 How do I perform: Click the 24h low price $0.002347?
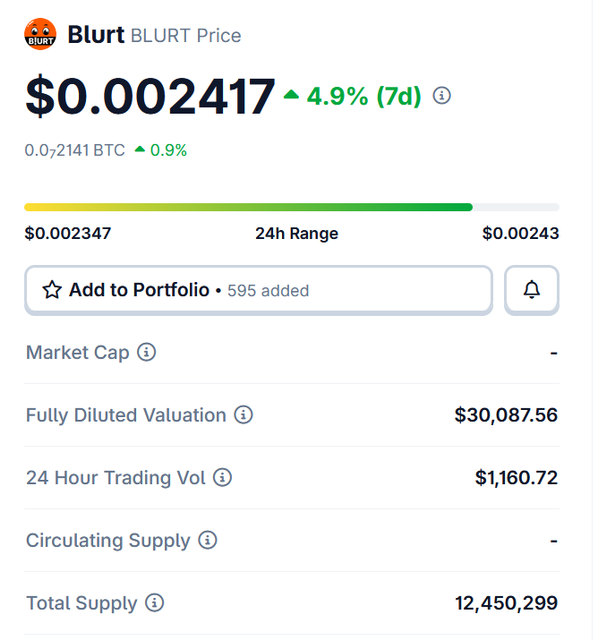(x=68, y=234)
